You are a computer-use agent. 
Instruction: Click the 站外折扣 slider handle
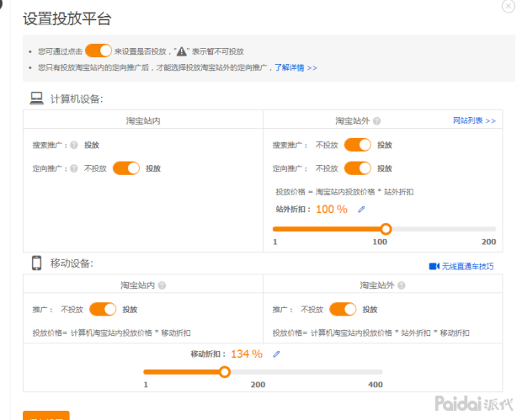coord(386,229)
